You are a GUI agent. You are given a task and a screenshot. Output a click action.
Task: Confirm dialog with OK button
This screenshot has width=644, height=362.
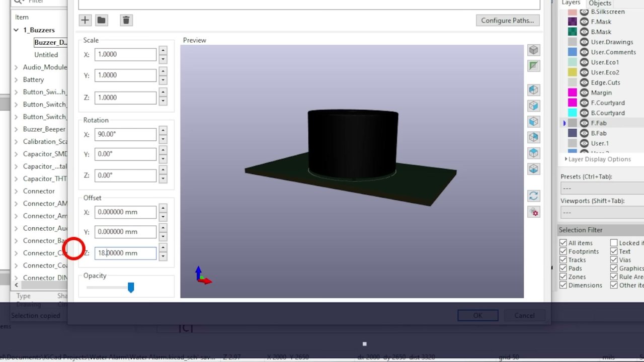[477, 315]
